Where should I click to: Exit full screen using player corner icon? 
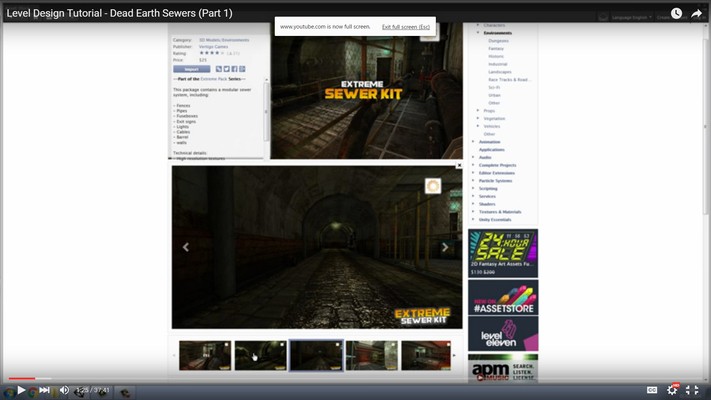(692, 390)
